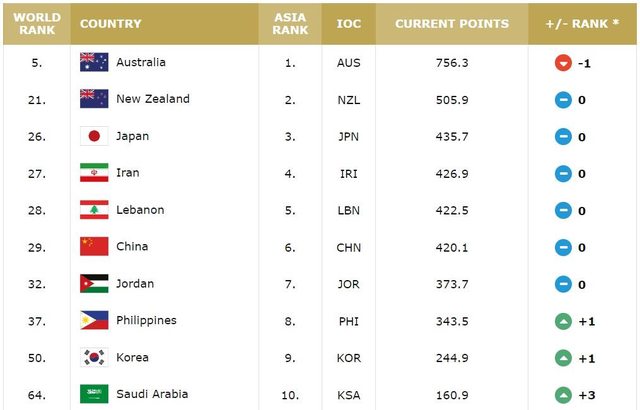This screenshot has width=640, height=410.
Task: Click the Saudi Arabia flag icon
Action: (x=94, y=394)
